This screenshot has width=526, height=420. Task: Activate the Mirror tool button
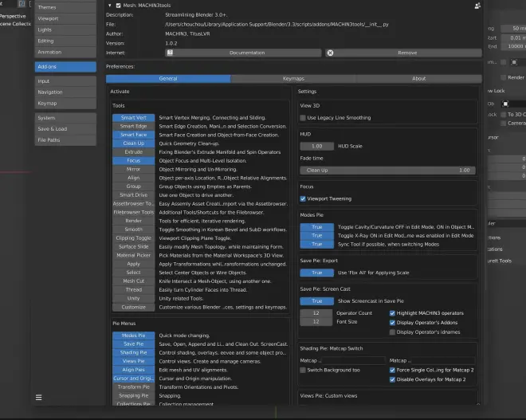point(133,169)
